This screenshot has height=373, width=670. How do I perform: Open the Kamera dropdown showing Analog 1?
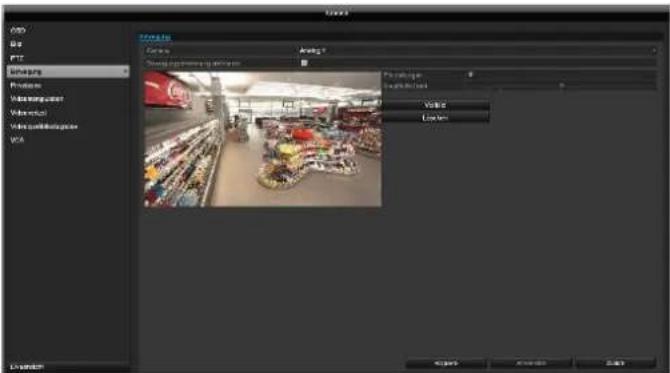[x=477, y=50]
